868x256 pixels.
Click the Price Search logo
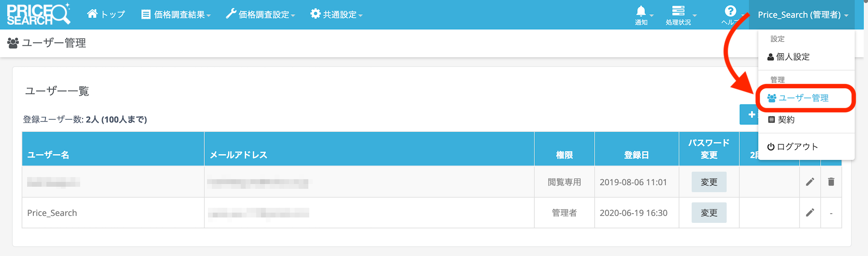[x=38, y=14]
